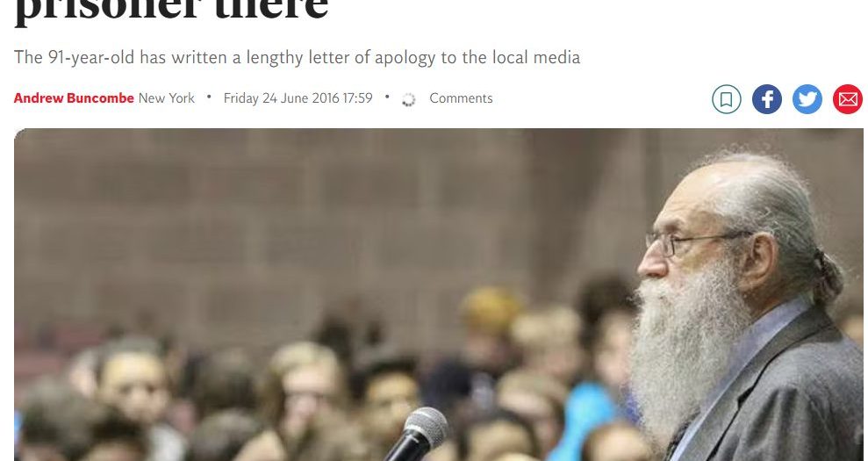Open author Andrew Buncombe's profile
This screenshot has width=868, height=461.
coord(74,98)
